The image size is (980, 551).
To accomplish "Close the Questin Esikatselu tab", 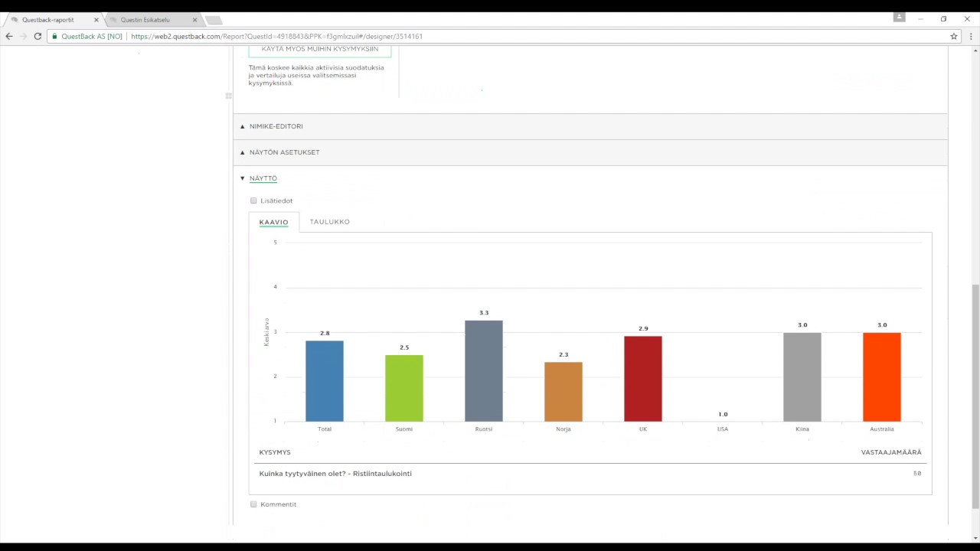I will pos(194,20).
